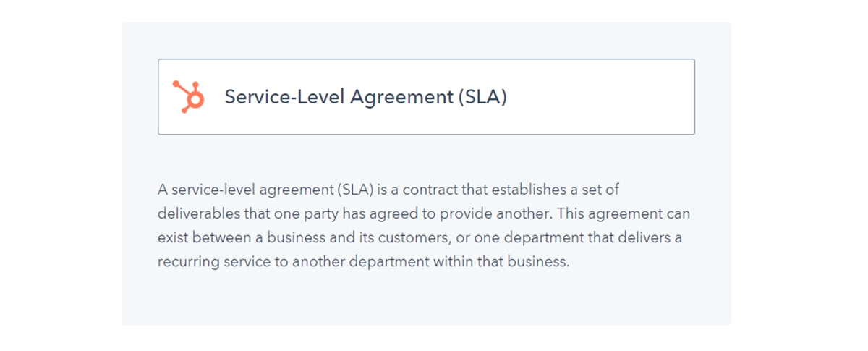868x351 pixels.
Task: Click the (SLA) abbreviation in the paragraph
Action: coord(354,190)
